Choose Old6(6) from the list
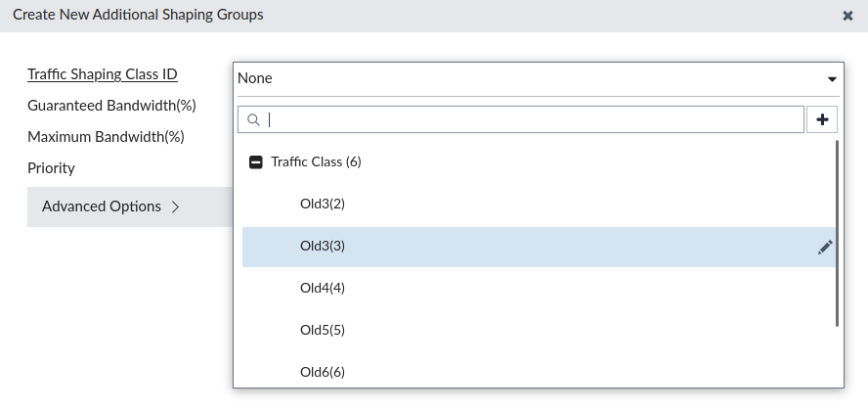The image size is (868, 412). (323, 372)
